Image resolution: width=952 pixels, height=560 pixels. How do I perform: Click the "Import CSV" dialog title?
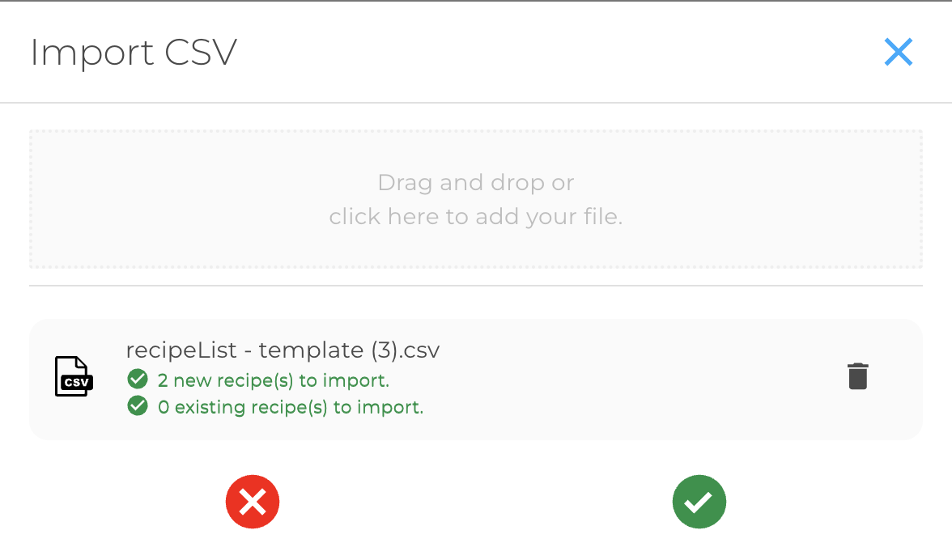tap(134, 53)
